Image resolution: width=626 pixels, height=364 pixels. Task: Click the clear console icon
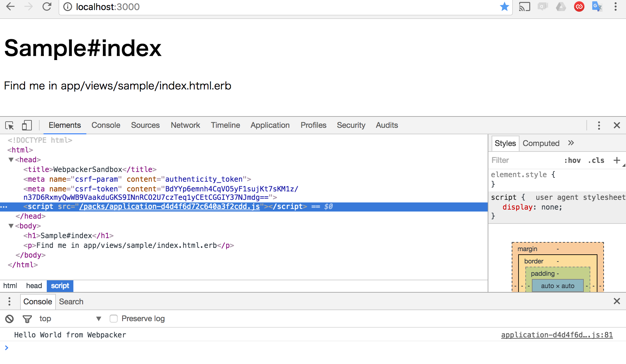coord(9,319)
